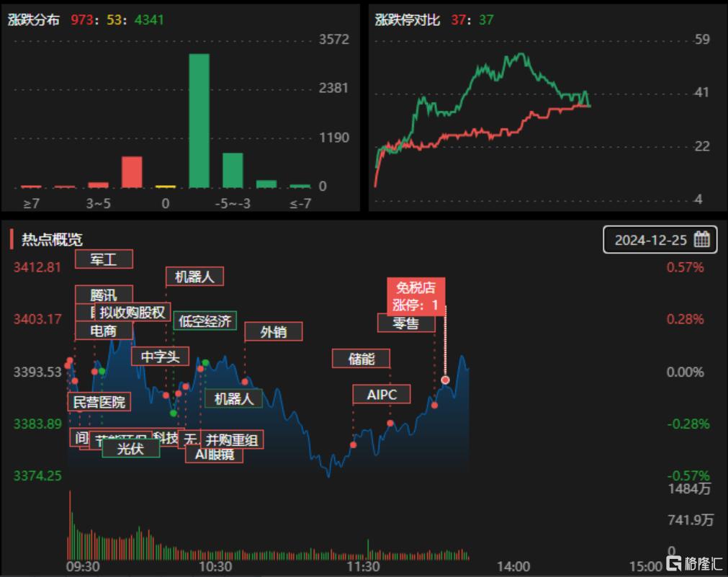Select the 军工 hotspot label
Image resolution: width=728 pixels, height=577 pixels.
[104, 259]
